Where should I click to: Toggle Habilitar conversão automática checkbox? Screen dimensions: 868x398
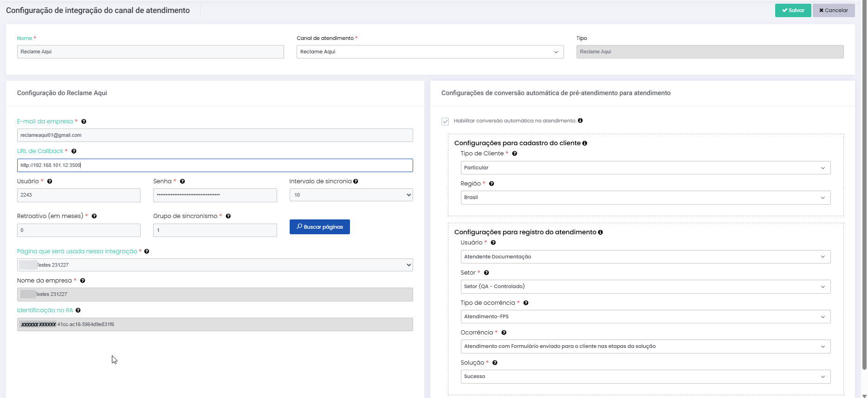point(445,122)
